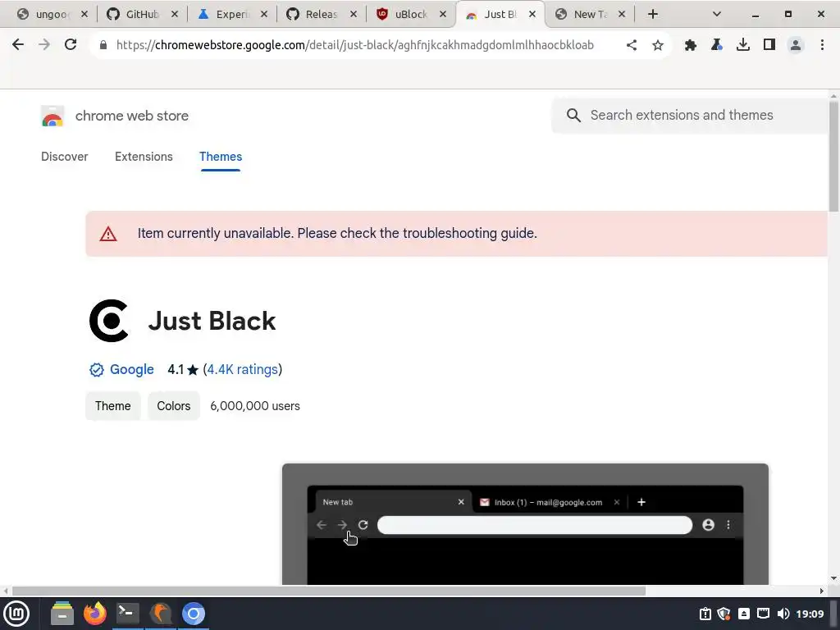The image size is (840, 630).
Task: Toggle the side panel icon
Action: pyautogui.click(x=769, y=45)
